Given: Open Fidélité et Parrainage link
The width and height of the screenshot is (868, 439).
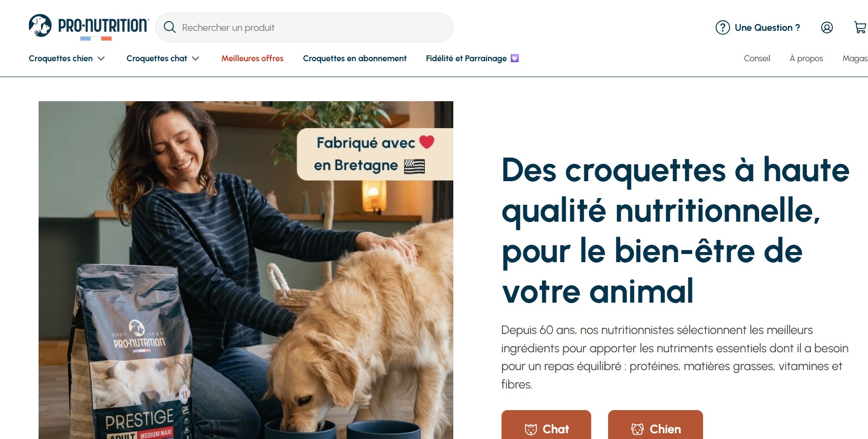Looking at the screenshot, I should coord(466,58).
